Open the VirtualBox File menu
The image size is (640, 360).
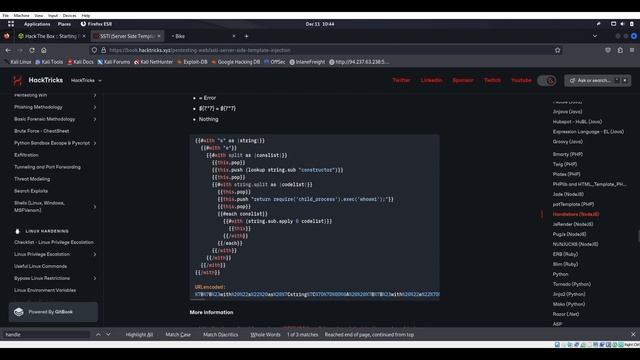click(5, 16)
